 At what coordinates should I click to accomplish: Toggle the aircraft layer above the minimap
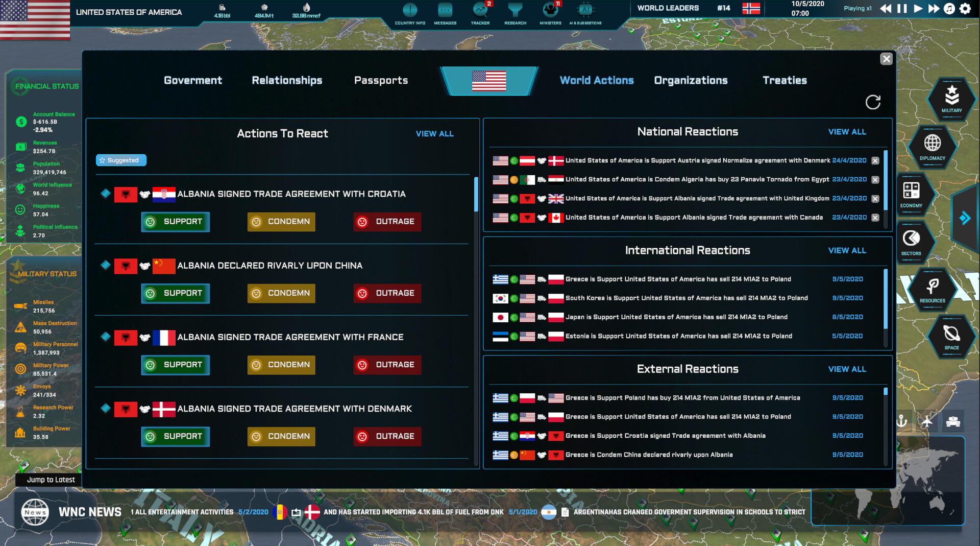(927, 421)
